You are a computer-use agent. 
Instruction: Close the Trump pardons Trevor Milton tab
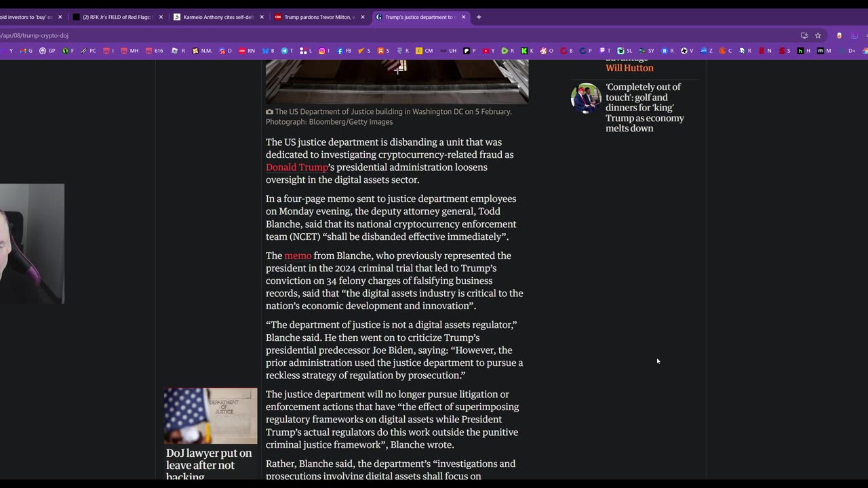click(x=363, y=17)
